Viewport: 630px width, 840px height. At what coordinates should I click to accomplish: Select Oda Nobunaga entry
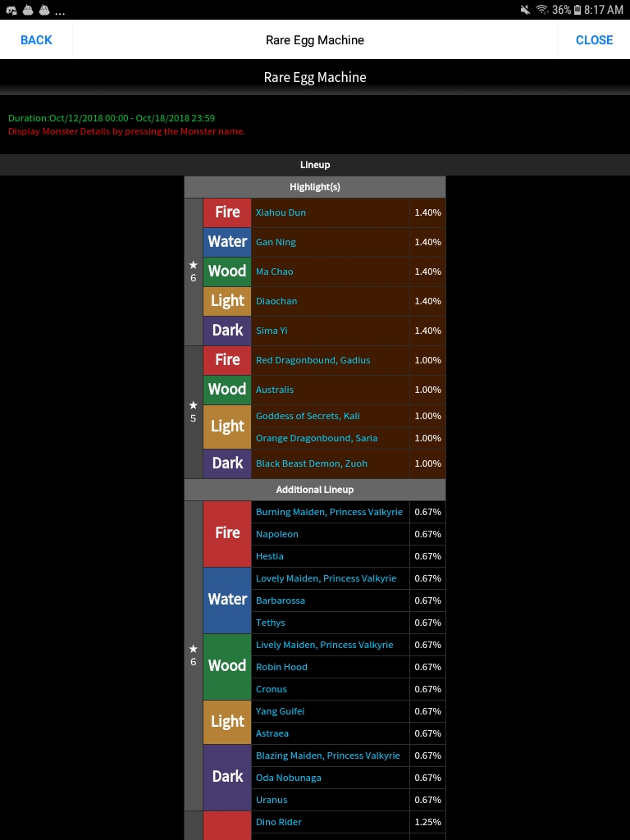pyautogui.click(x=288, y=778)
